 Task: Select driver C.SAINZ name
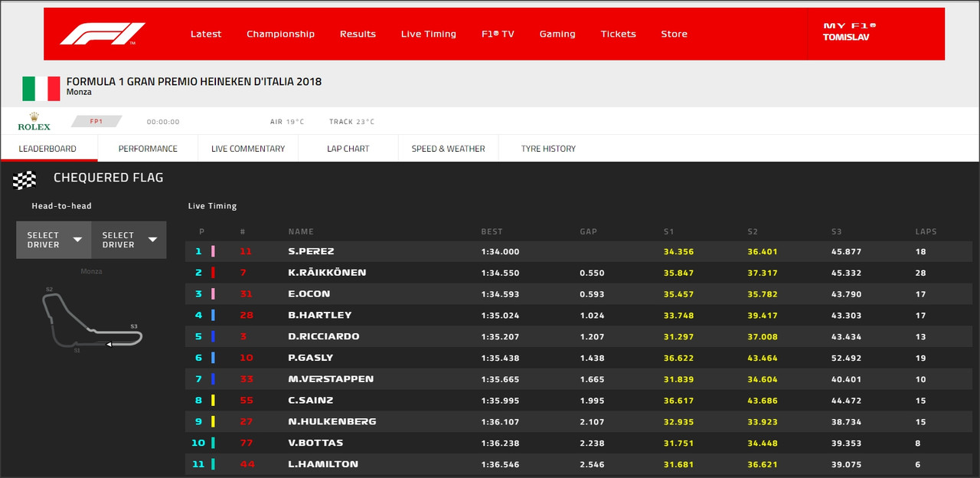click(310, 400)
